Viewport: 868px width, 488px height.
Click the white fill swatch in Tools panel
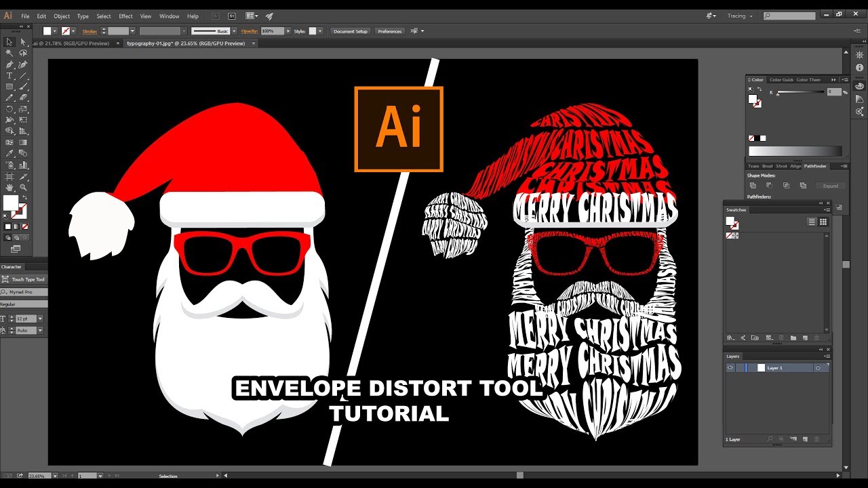pos(10,203)
